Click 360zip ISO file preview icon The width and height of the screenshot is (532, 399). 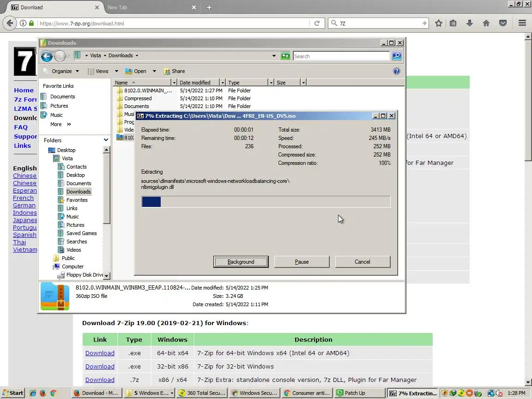coord(55,296)
